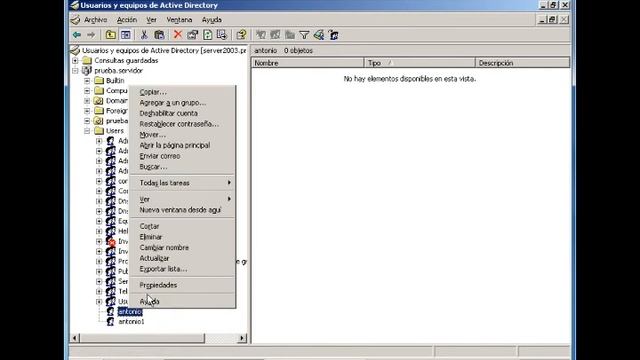Select the Consultas guardadas tree label
Screen dimensions: 640x360
click(126, 60)
